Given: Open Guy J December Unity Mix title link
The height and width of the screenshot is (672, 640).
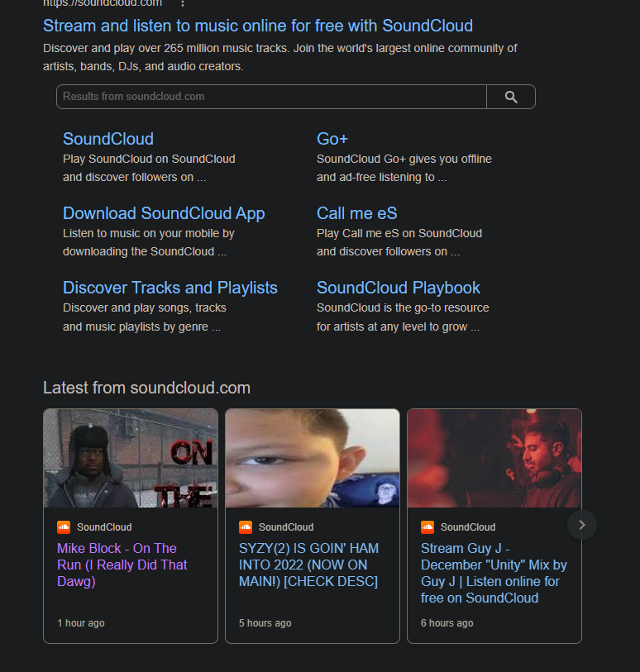Looking at the screenshot, I should 494,573.
